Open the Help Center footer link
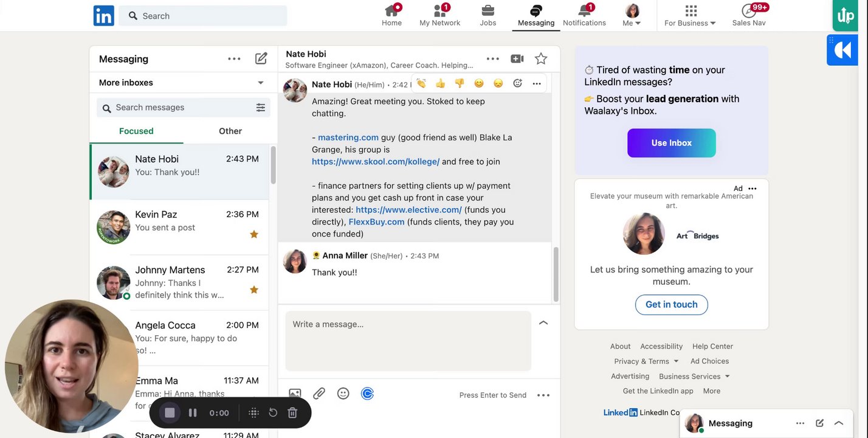Viewport: 868px width, 438px height. (x=712, y=346)
